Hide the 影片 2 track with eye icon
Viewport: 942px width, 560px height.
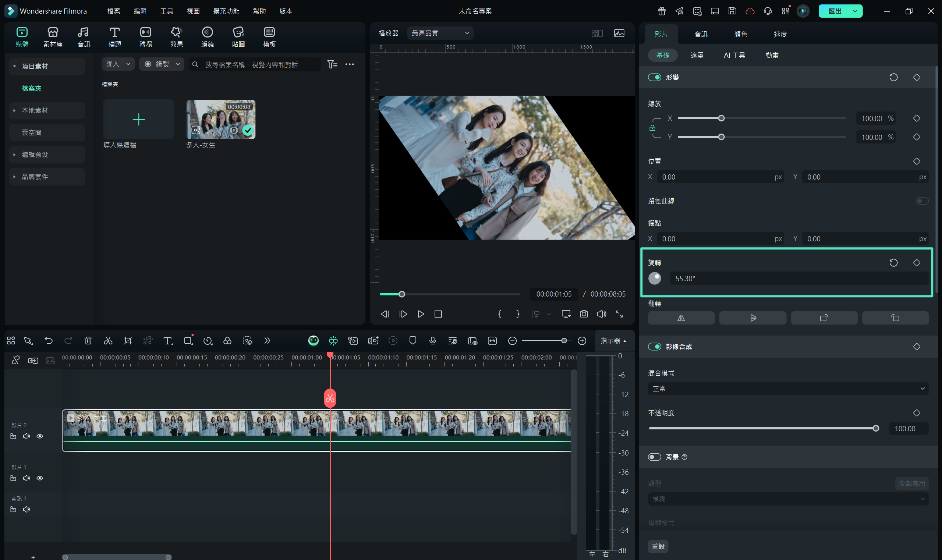(x=40, y=436)
